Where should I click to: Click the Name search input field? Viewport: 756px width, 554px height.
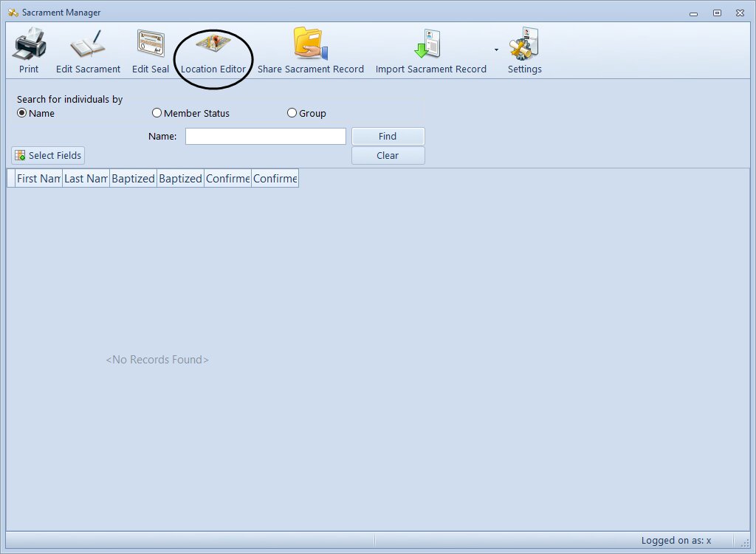pos(266,136)
